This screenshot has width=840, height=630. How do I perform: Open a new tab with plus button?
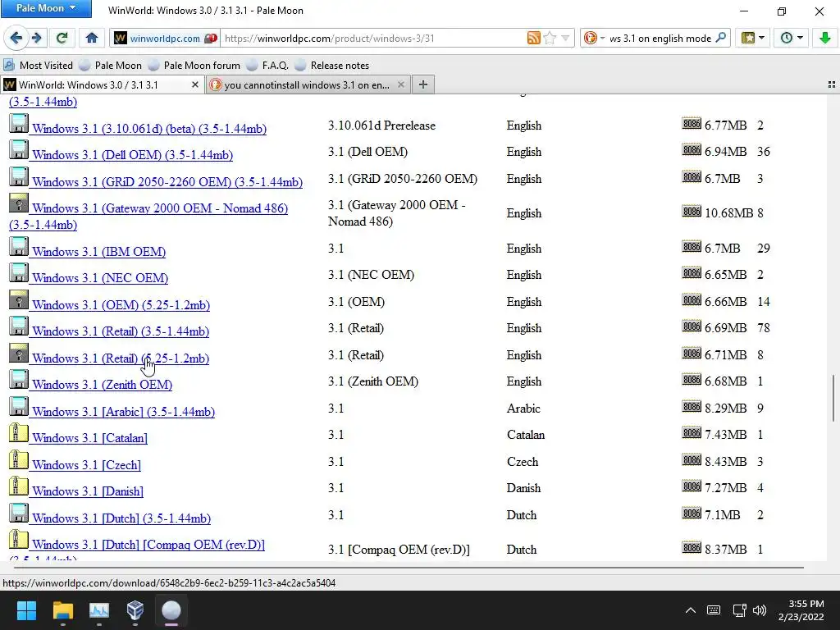tap(422, 84)
